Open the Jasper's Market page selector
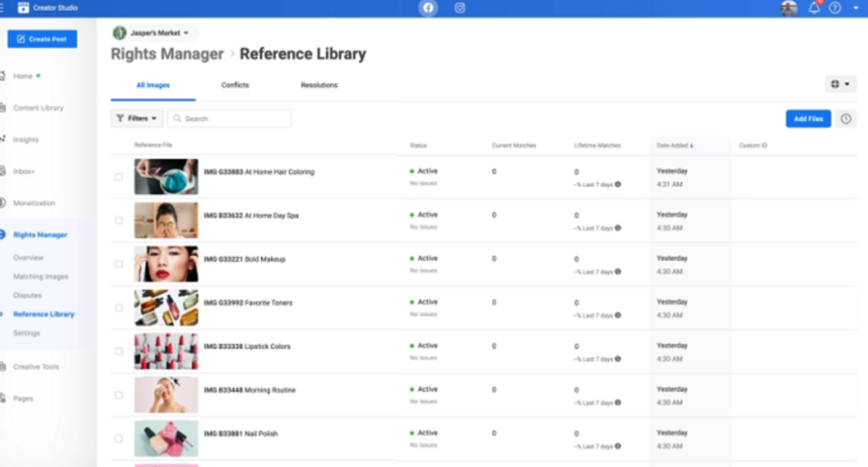 (x=154, y=33)
